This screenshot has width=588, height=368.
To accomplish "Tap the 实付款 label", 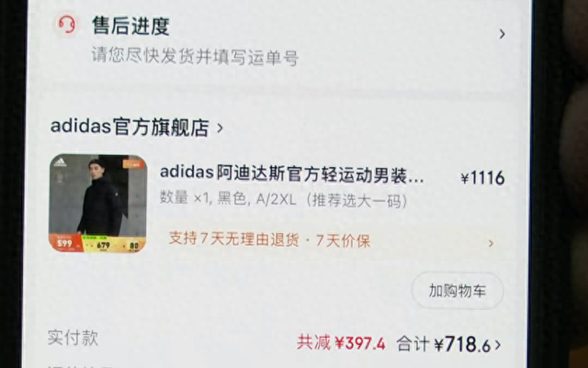I will (x=73, y=338).
